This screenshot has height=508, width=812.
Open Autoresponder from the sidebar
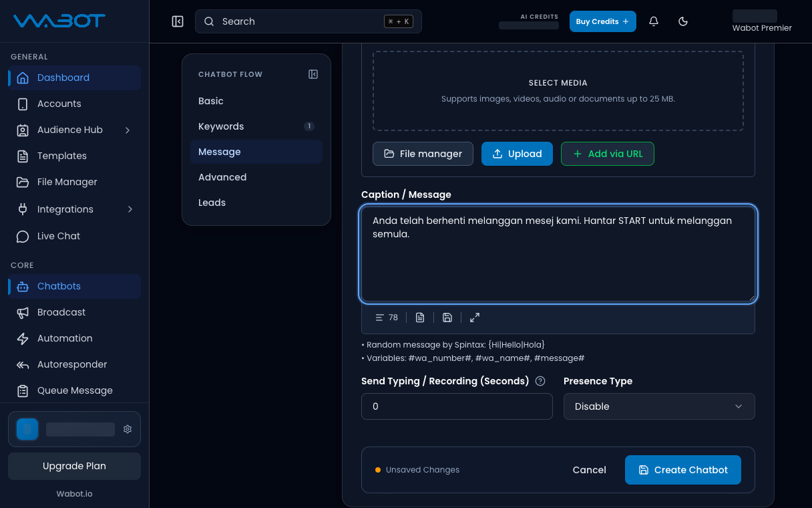coord(74,364)
